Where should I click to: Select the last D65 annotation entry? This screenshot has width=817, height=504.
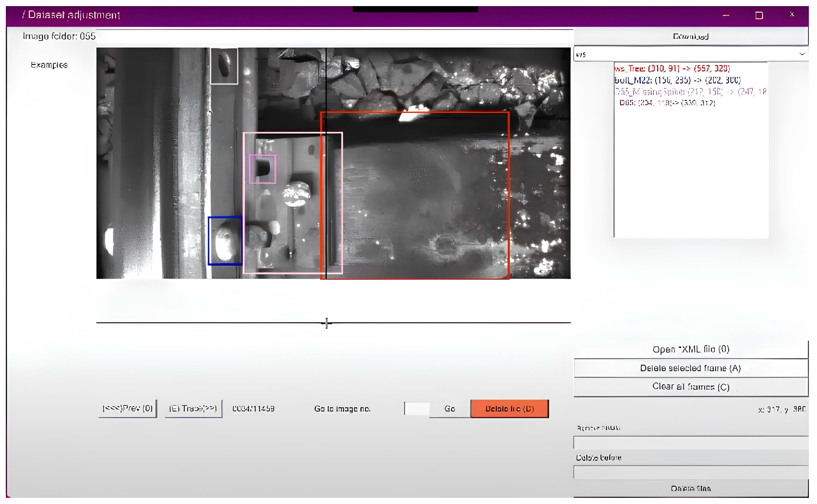pos(667,103)
